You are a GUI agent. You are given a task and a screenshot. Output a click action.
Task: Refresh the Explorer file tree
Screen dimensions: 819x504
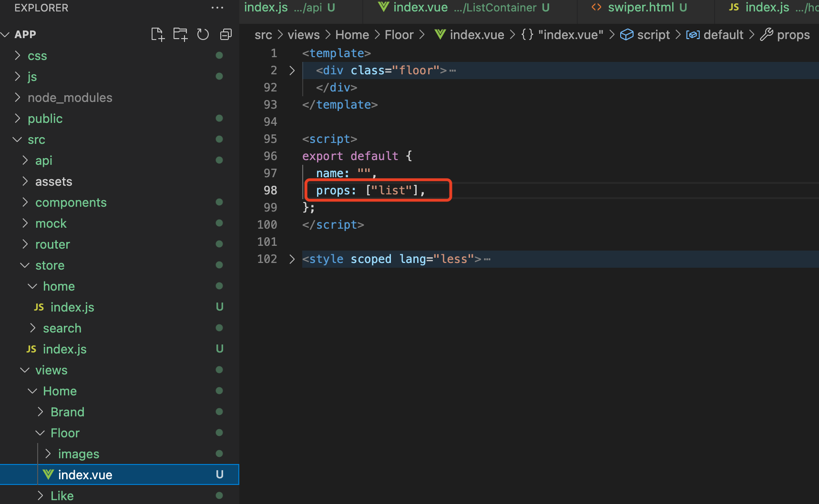coord(203,34)
